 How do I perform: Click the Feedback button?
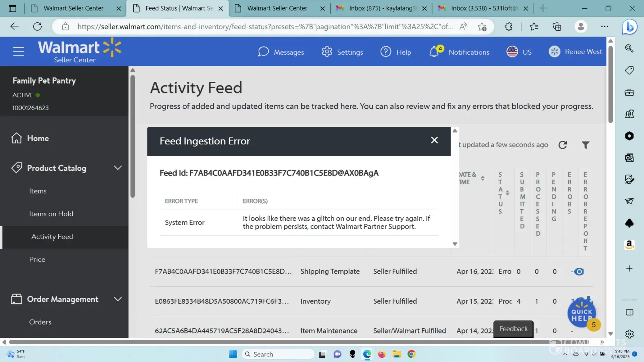pyautogui.click(x=513, y=329)
